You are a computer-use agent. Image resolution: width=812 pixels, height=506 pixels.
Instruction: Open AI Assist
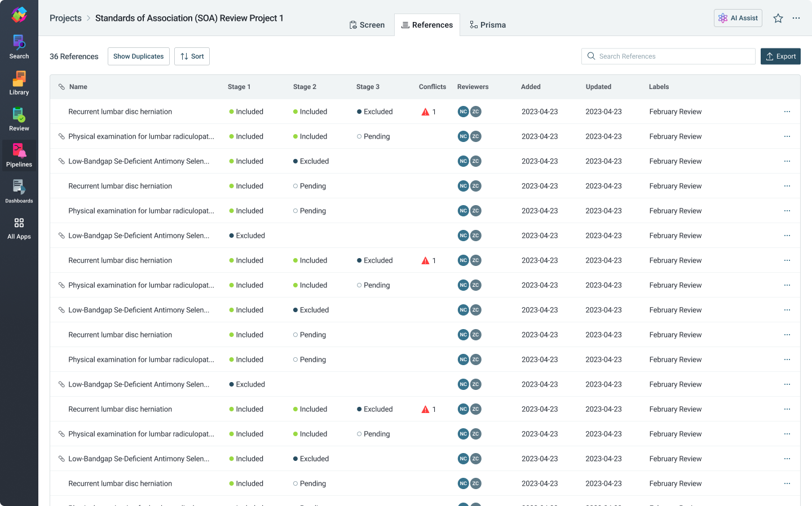tap(738, 18)
